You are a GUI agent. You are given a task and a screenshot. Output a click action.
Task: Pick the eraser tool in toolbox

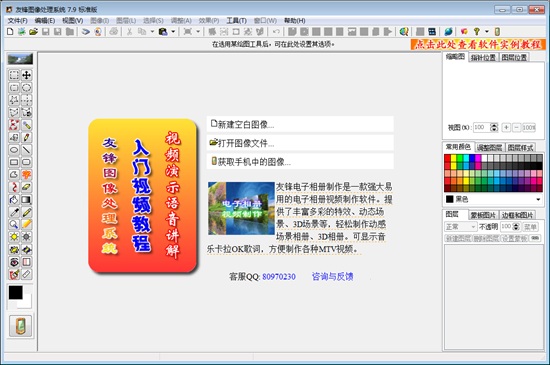tap(27, 187)
